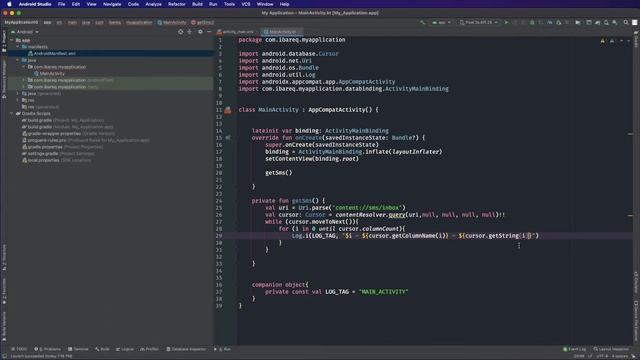Open the Problems tool window
Screen dimensions: 640x360
[x=48, y=349]
